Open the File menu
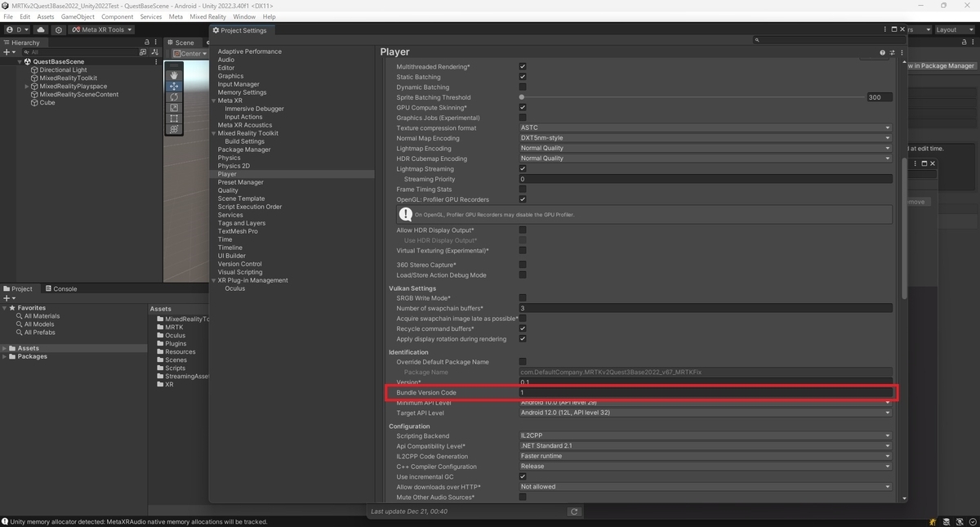 pyautogui.click(x=9, y=16)
